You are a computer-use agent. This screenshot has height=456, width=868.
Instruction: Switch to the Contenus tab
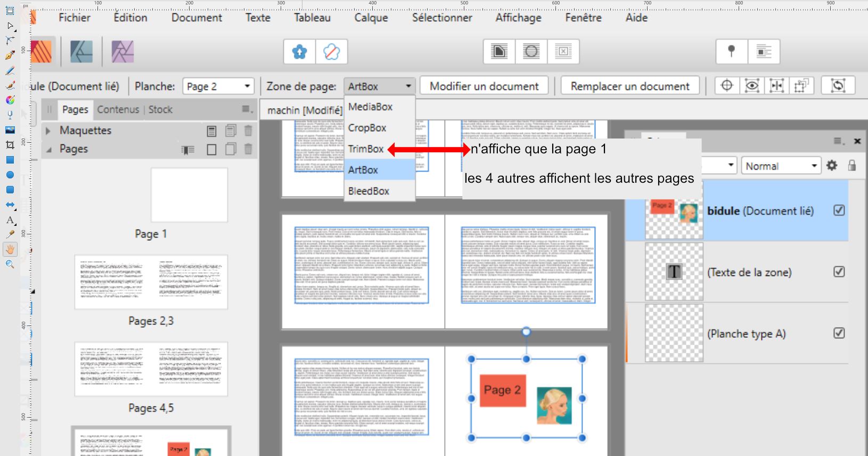coord(118,109)
